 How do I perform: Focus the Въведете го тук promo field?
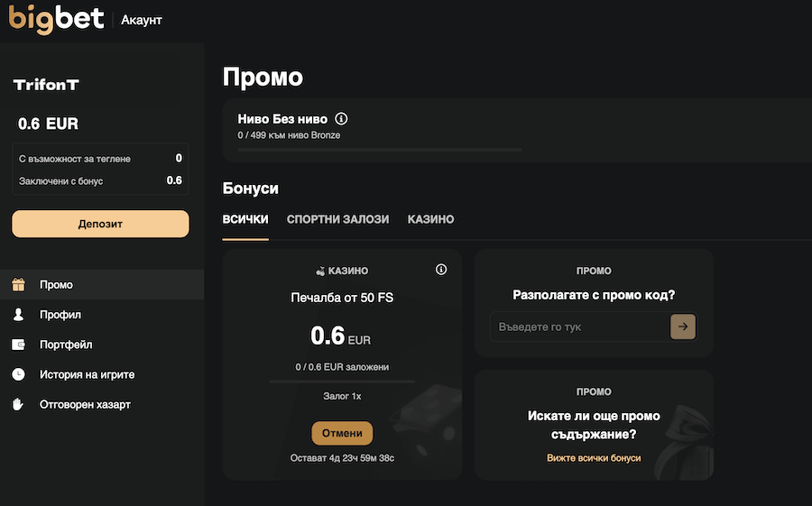coord(579,327)
